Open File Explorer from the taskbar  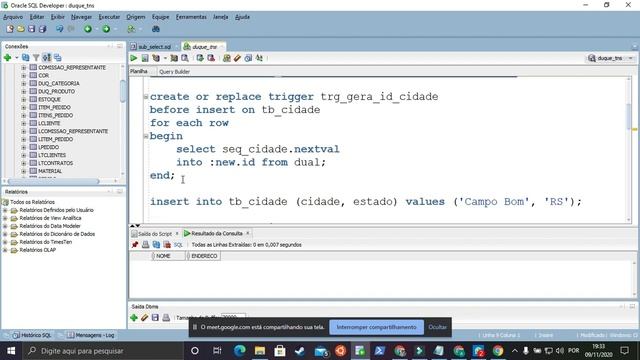(260, 351)
